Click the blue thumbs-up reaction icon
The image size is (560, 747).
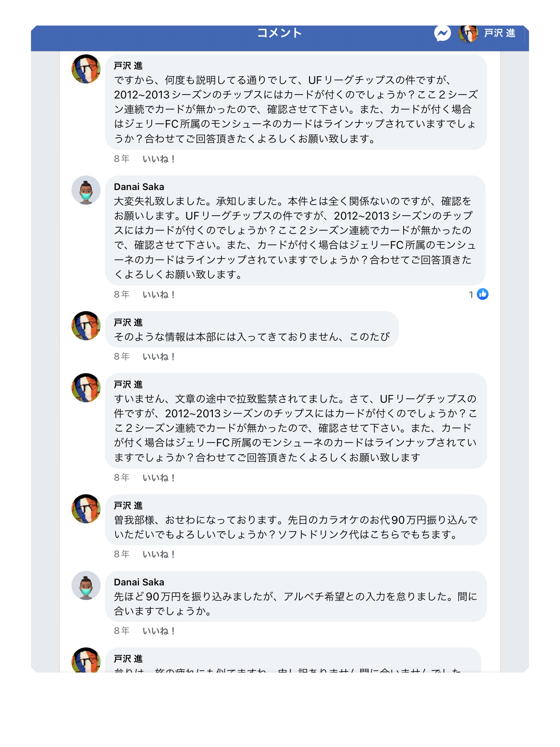(483, 294)
